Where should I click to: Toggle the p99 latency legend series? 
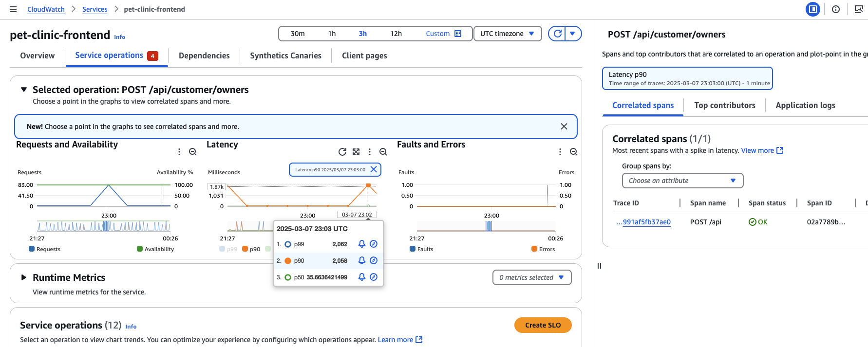(228, 249)
